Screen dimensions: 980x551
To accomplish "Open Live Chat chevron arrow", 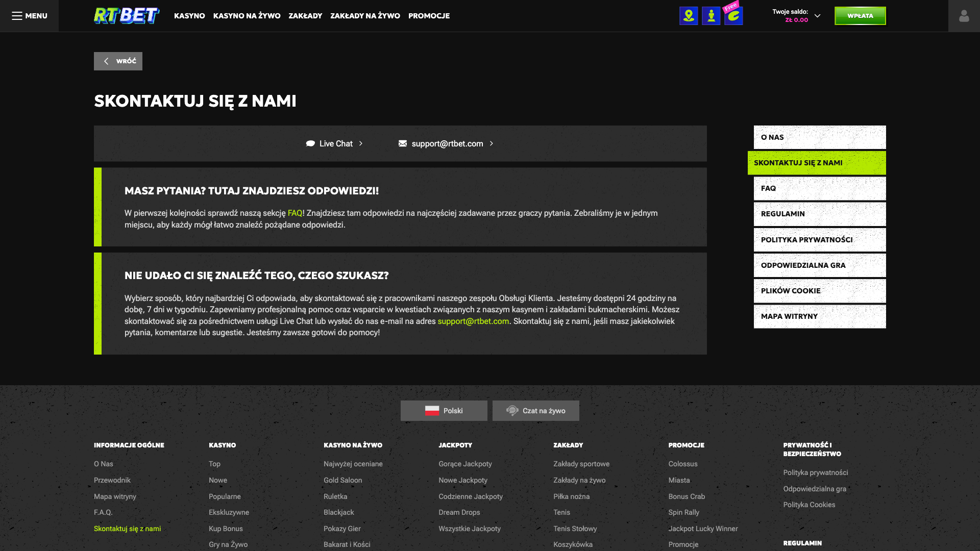I will tap(361, 143).
